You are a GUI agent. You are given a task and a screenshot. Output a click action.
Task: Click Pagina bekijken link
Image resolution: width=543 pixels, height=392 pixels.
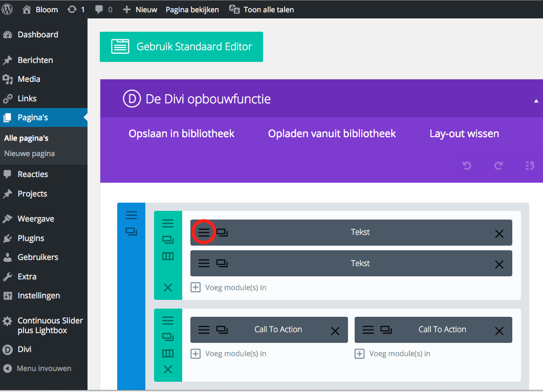click(x=192, y=10)
